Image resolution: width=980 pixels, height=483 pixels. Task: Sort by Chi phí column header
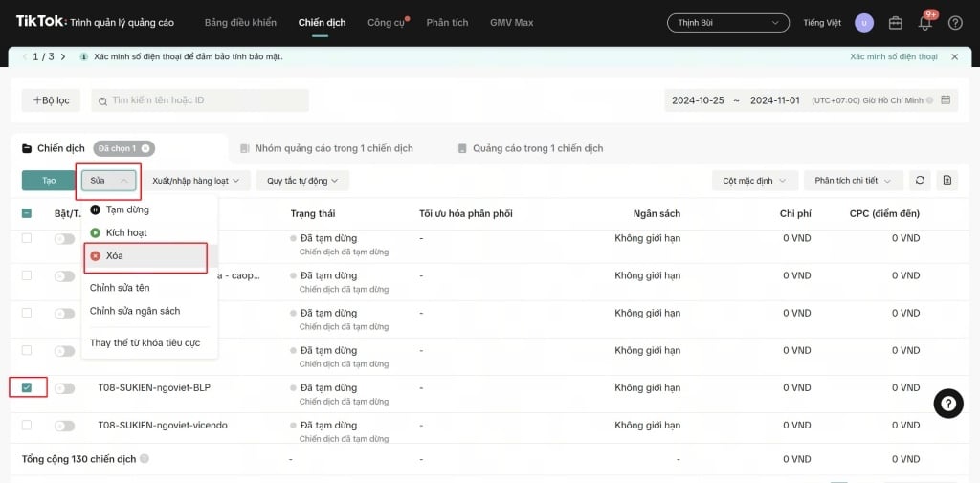click(x=795, y=213)
